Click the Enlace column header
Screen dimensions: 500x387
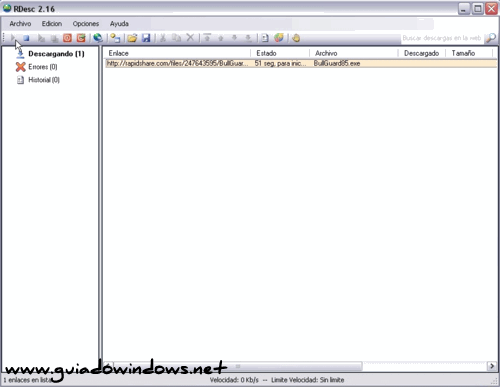(177, 53)
